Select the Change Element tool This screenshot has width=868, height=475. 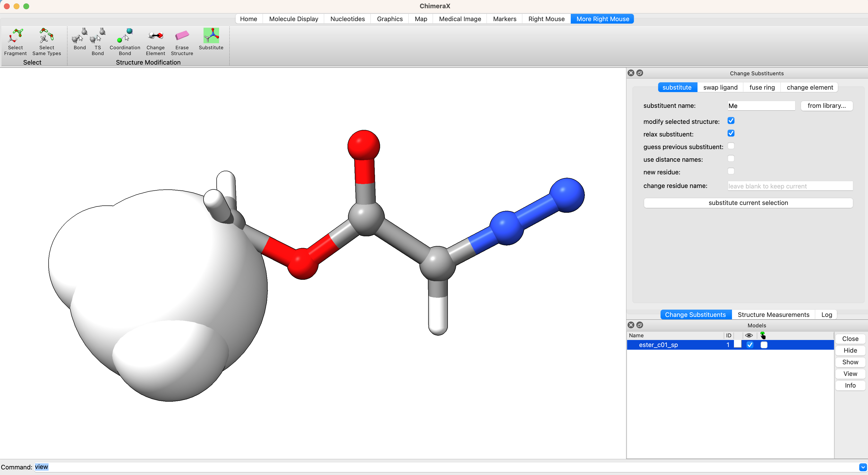pyautogui.click(x=155, y=42)
